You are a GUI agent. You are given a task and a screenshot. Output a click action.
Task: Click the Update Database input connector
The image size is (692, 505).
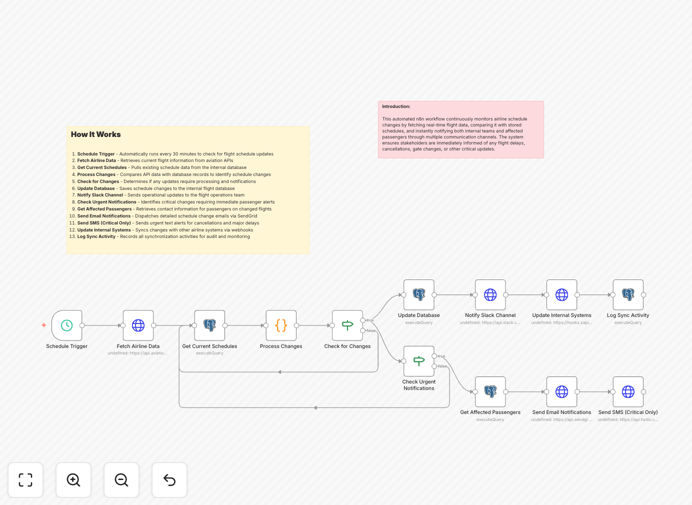[x=403, y=294]
